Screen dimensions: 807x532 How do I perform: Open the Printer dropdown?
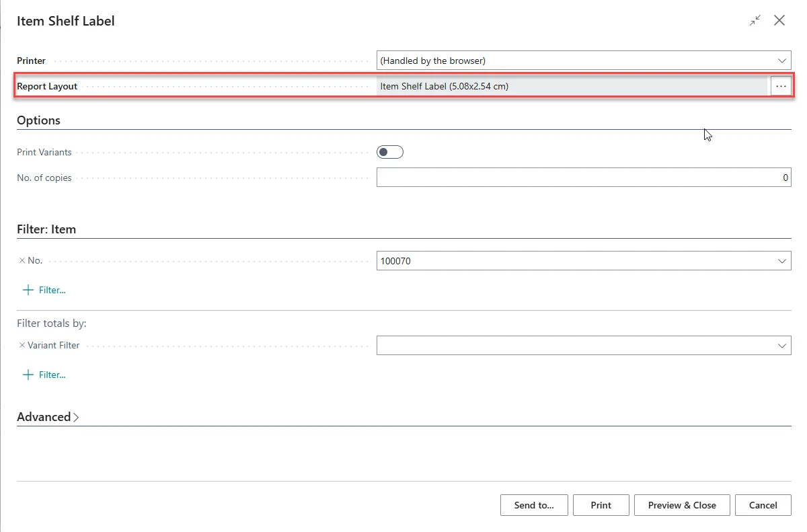[782, 61]
